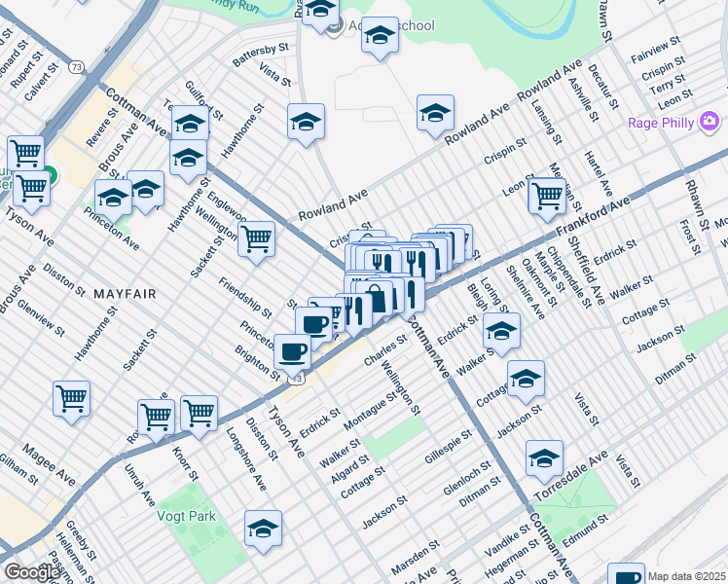728x584 pixels.
Task: Select the Magee Ave street label
Action: click(x=49, y=464)
